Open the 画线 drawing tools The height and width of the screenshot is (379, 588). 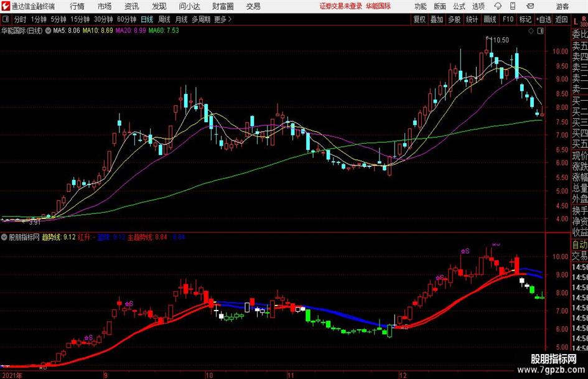coord(490,19)
